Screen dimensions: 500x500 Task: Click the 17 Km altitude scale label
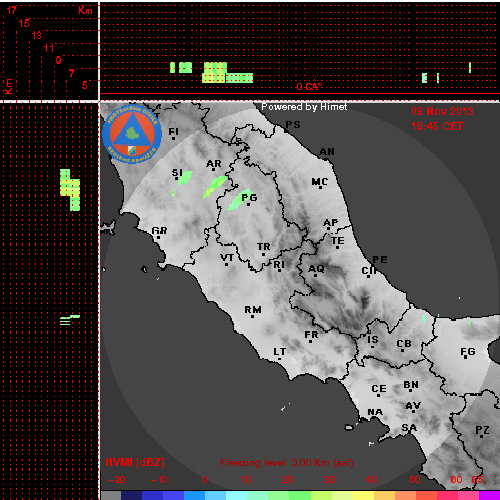tap(12, 10)
